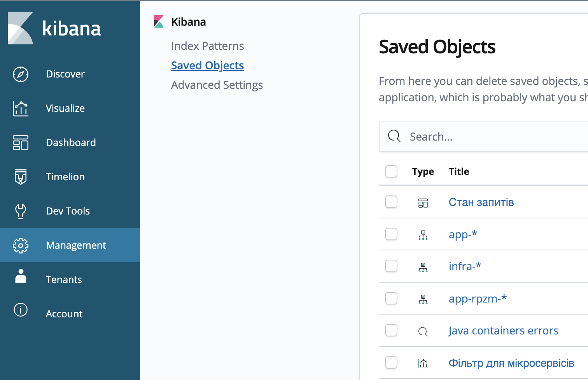
Task: Click the index pattern icon for app-*
Action: (x=423, y=235)
